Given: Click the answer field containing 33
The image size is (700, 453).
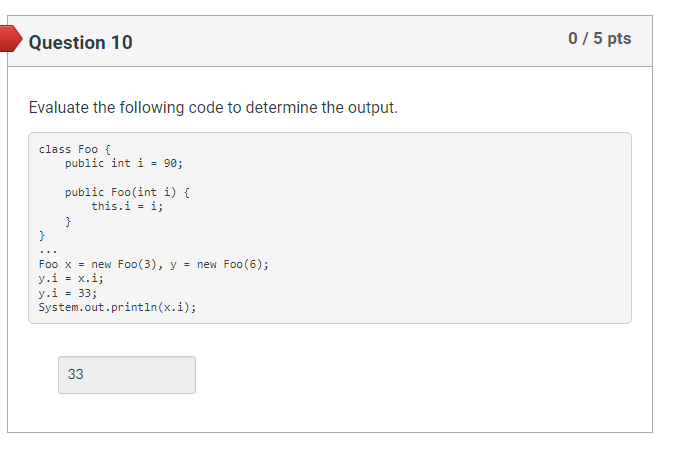Looking at the screenshot, I should (x=127, y=375).
